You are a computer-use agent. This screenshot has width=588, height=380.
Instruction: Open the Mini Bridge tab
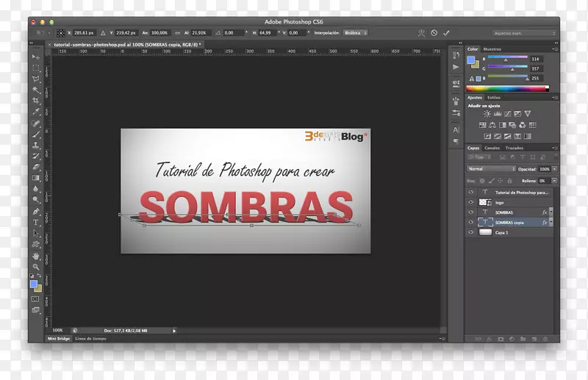pyautogui.click(x=59, y=338)
